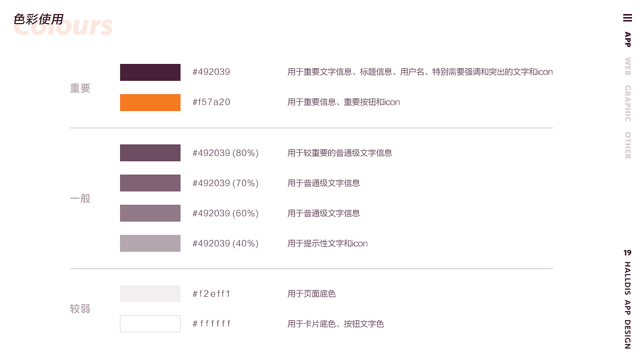
Task: Go to the OTHER section tab
Action: point(627,145)
